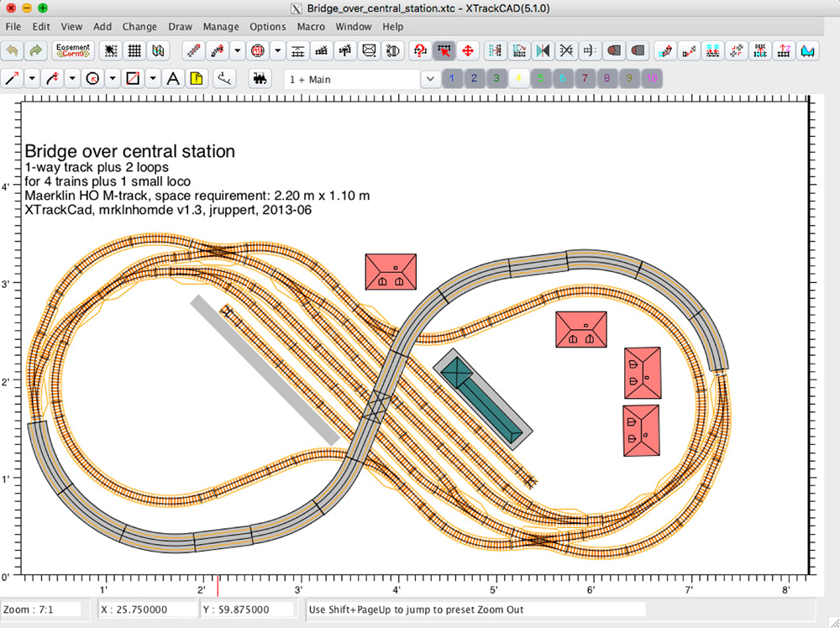Enable the yellow layer 4 button

tap(518, 77)
